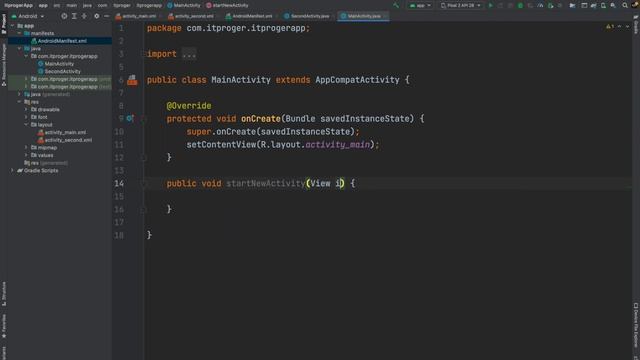Click the warning indicator in editor corner
The width and height of the screenshot is (640, 360).
pyautogui.click(x=610, y=26)
